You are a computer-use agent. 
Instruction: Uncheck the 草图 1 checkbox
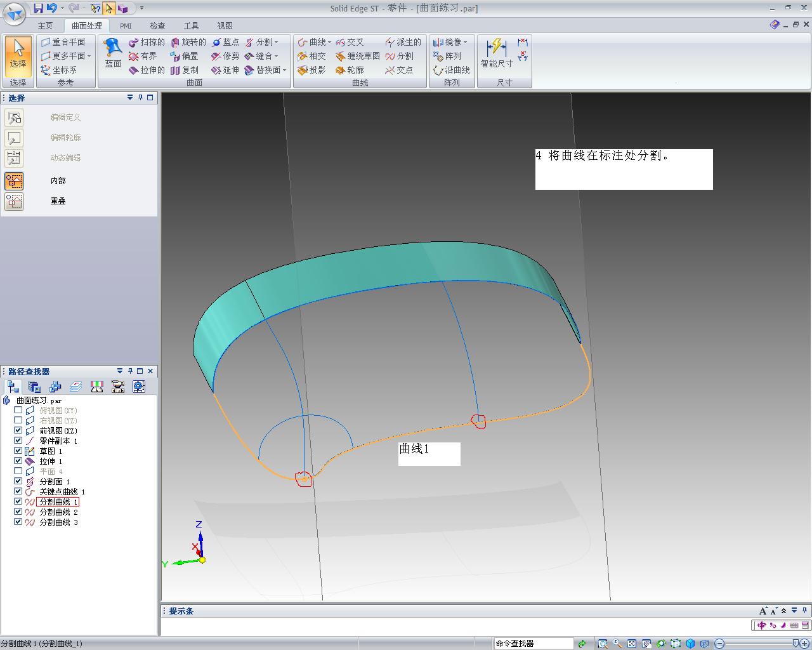click(18, 451)
